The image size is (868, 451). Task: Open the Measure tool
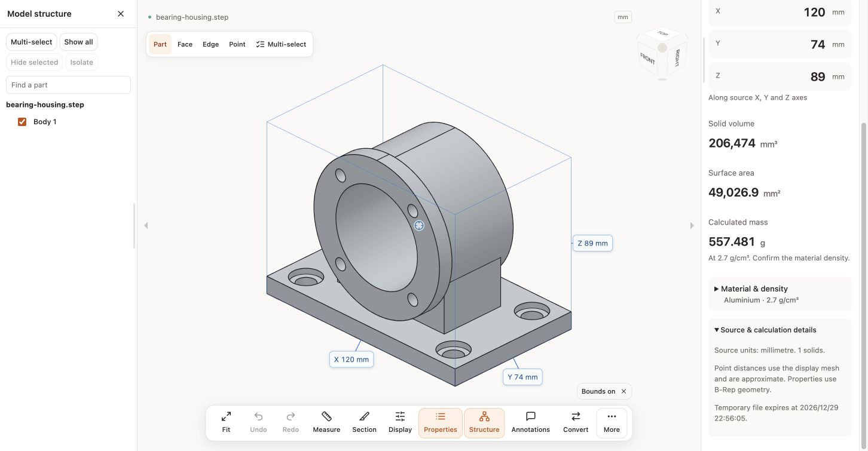326,422
